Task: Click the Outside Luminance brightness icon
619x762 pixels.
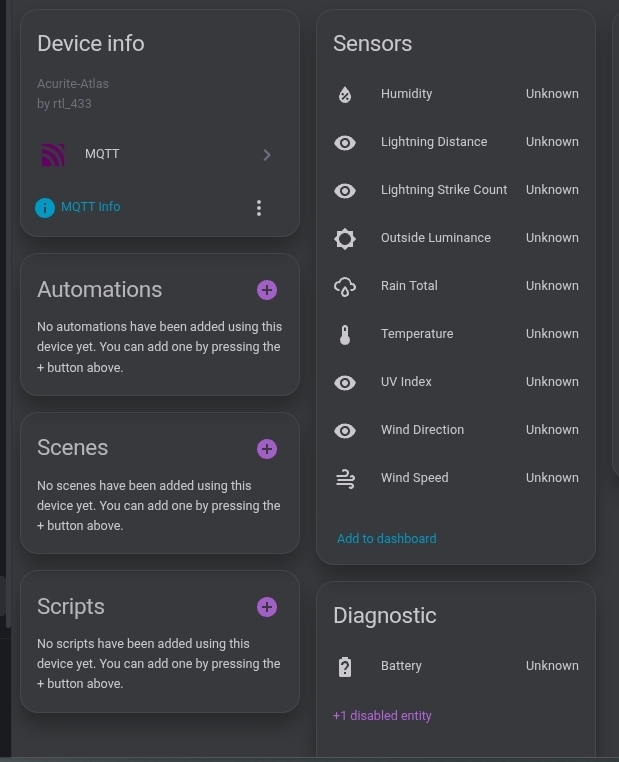Action: pos(345,238)
